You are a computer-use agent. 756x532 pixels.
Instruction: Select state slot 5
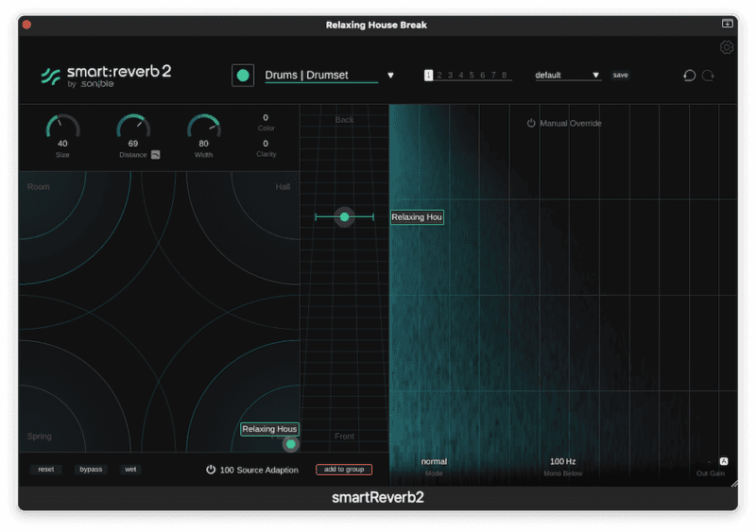click(472, 76)
